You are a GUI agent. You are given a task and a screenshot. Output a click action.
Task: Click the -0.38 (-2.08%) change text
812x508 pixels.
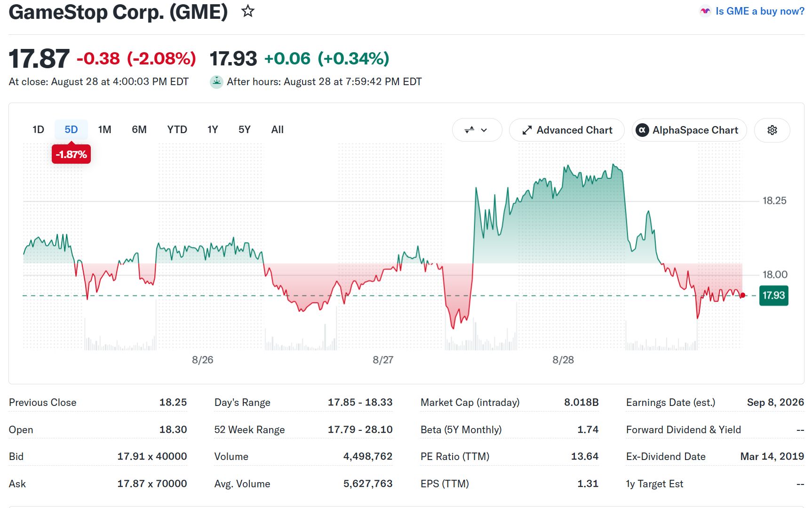(x=136, y=59)
